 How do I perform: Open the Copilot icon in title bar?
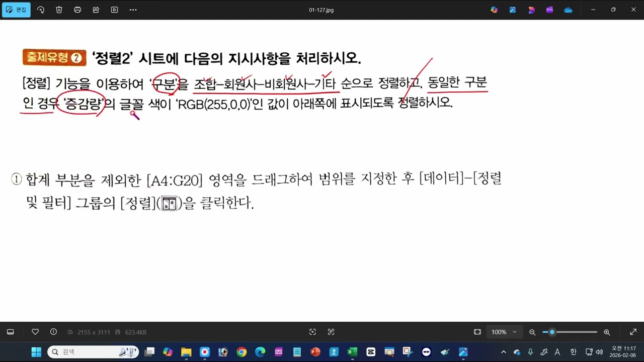coord(494,10)
